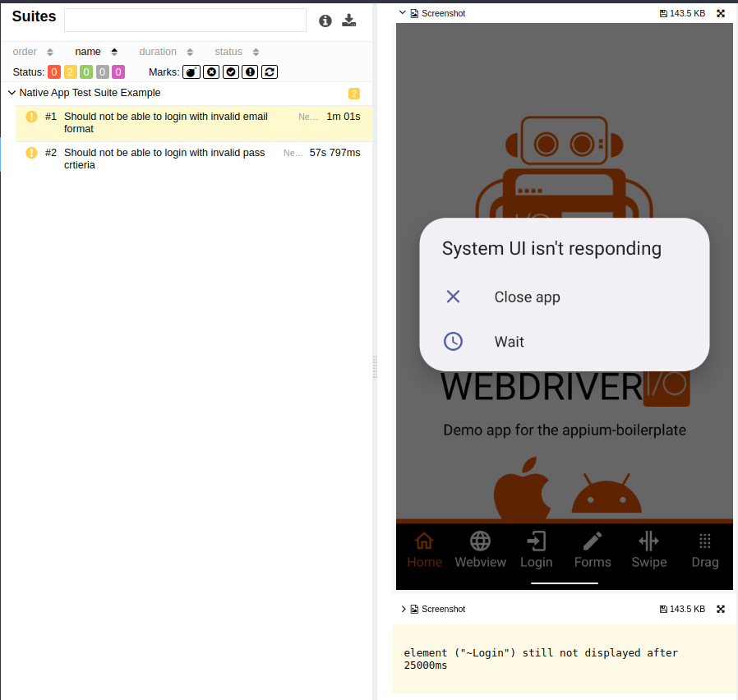Toggle the yellow broken status filter showing 2

[x=70, y=72]
